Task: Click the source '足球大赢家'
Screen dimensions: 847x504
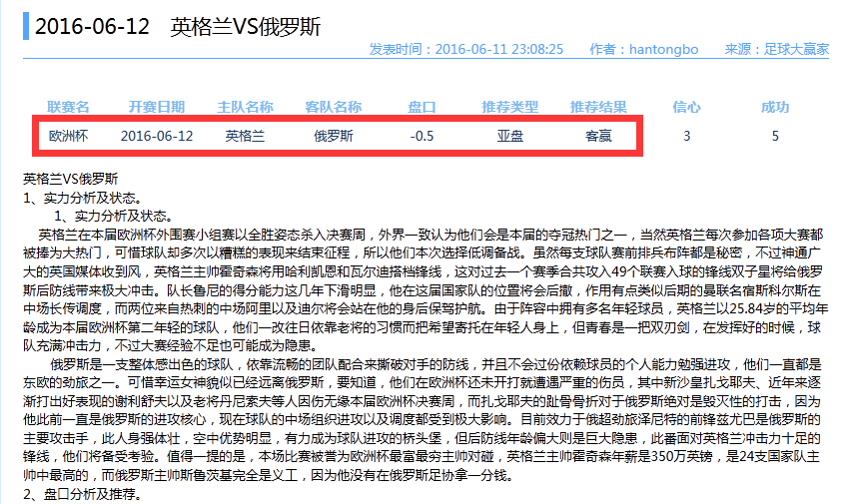Action: coord(796,49)
